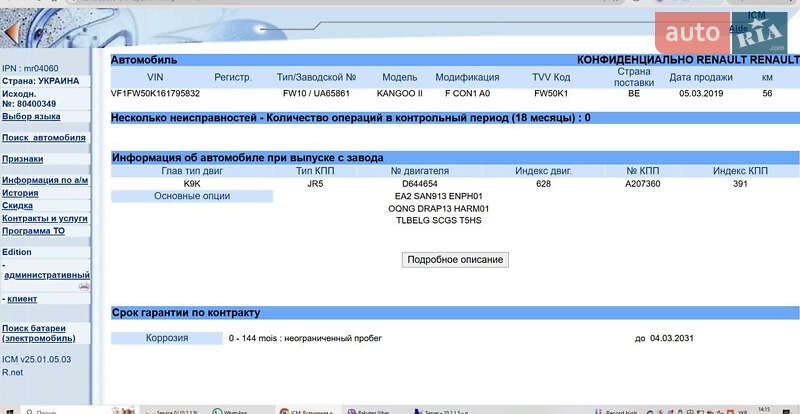Click options line OQNG DRAP13 HARM01
This screenshot has height=414, width=800.
(x=439, y=208)
